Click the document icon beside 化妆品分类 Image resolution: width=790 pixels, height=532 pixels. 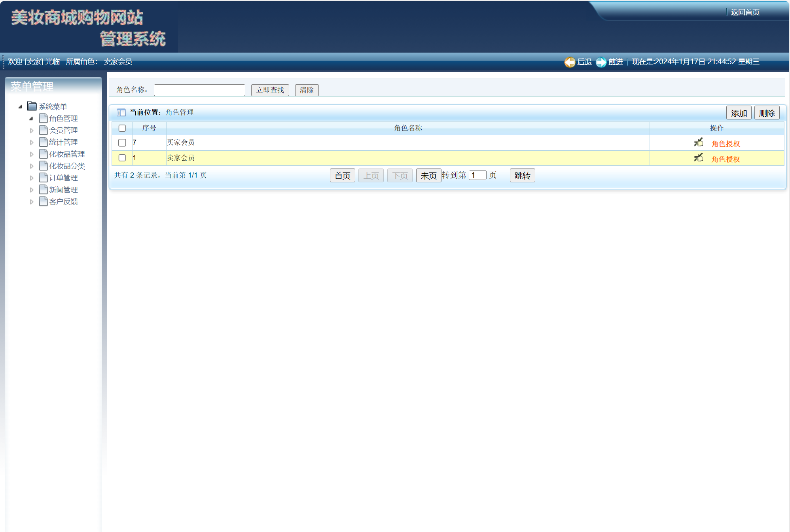tap(43, 166)
